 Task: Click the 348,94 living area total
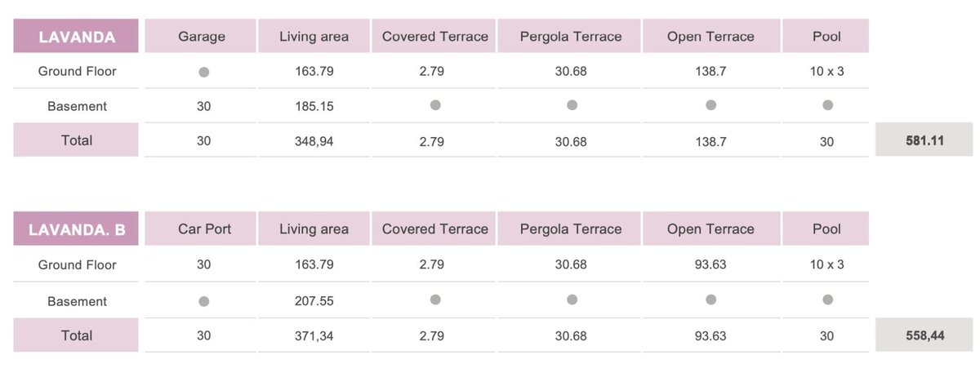pyautogui.click(x=314, y=141)
